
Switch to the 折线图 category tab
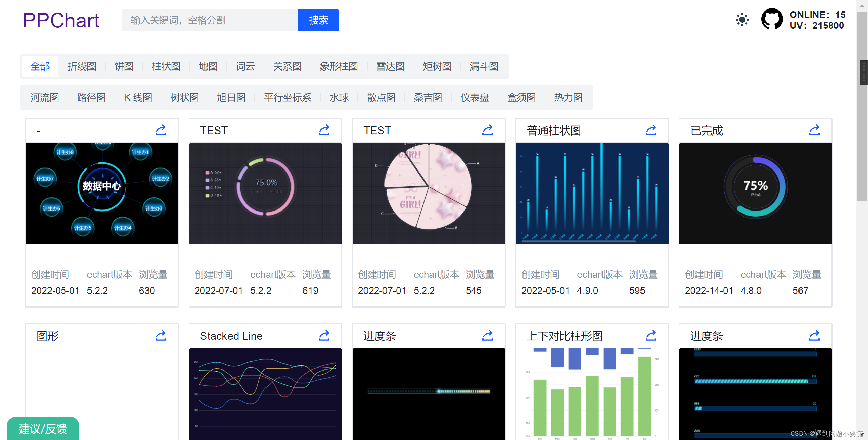coord(82,66)
